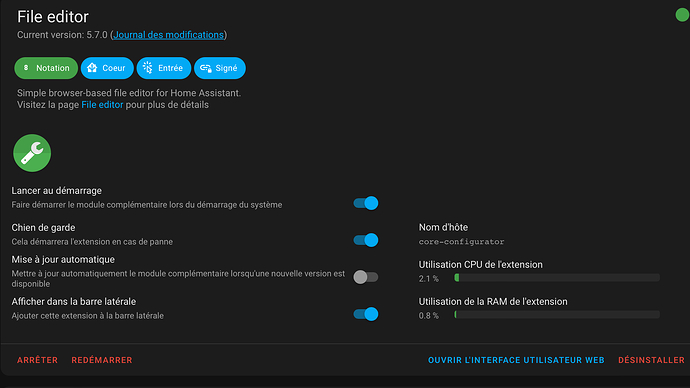The height and width of the screenshot is (388, 690).
Task: Click the Entrée ingress chip
Action: click(164, 68)
